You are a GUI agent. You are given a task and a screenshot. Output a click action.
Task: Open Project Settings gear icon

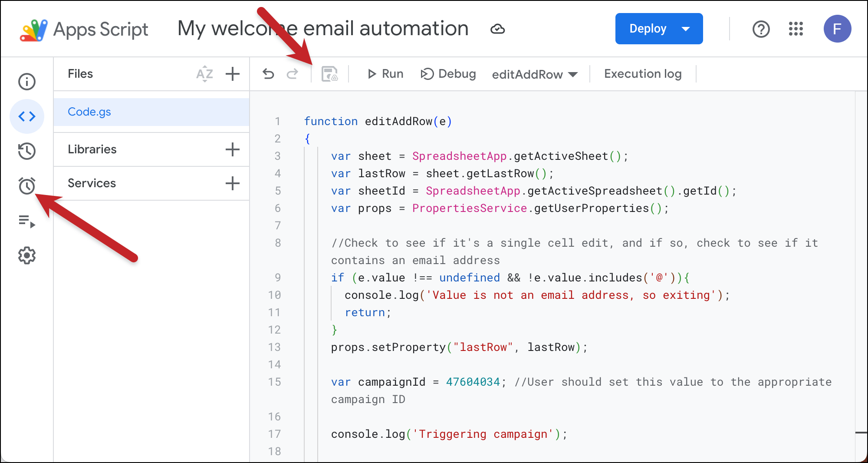27,255
